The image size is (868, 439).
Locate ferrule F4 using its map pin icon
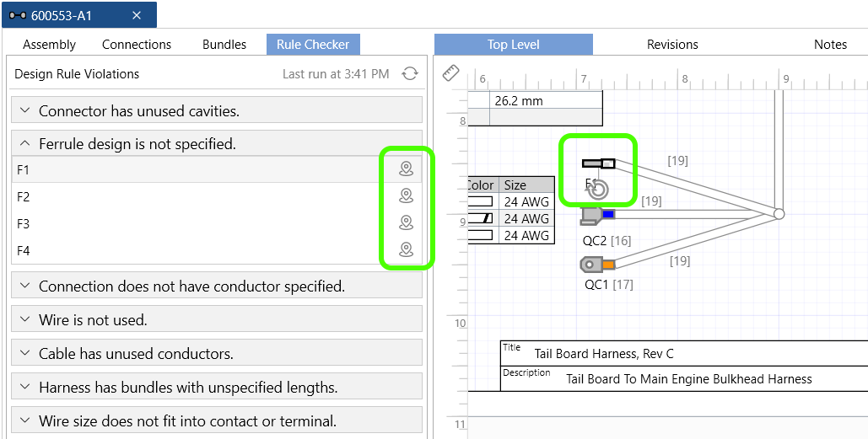407,250
